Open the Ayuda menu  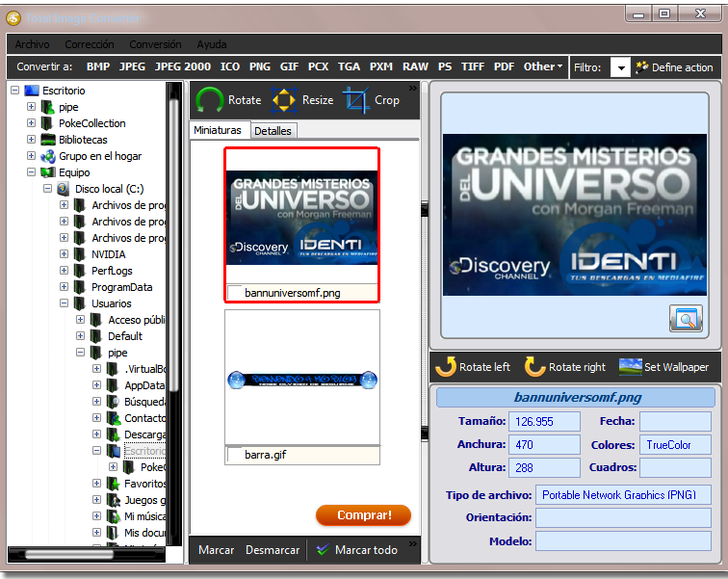[x=212, y=44]
